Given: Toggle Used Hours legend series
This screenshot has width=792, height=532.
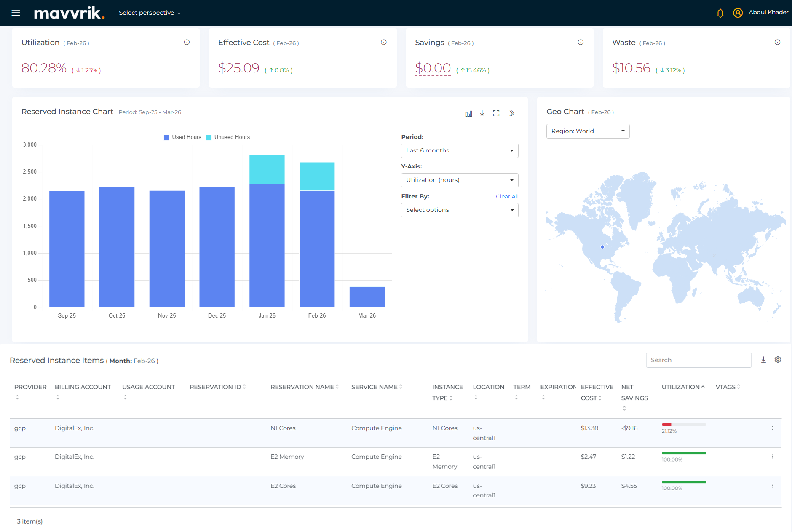Looking at the screenshot, I should click(182, 137).
